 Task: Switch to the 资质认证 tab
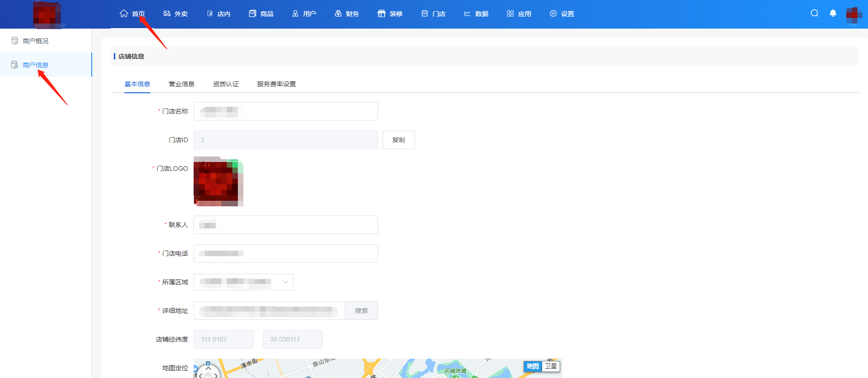click(x=226, y=84)
